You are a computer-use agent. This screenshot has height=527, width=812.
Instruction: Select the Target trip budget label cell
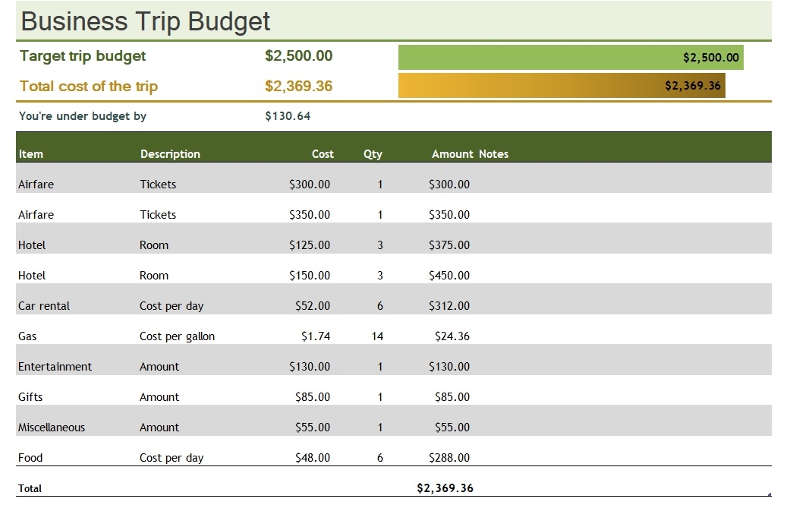(x=83, y=56)
